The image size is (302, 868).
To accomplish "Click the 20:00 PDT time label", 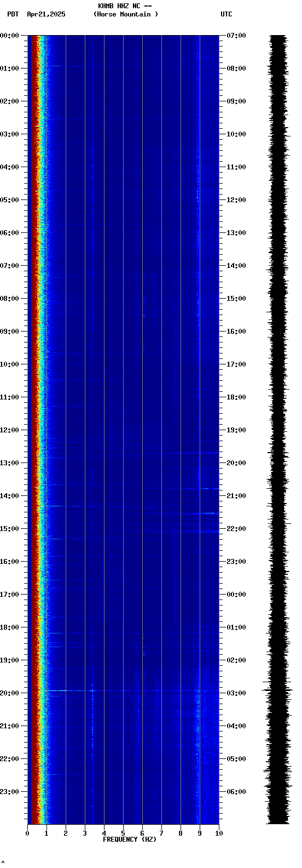I will [x=9, y=693].
